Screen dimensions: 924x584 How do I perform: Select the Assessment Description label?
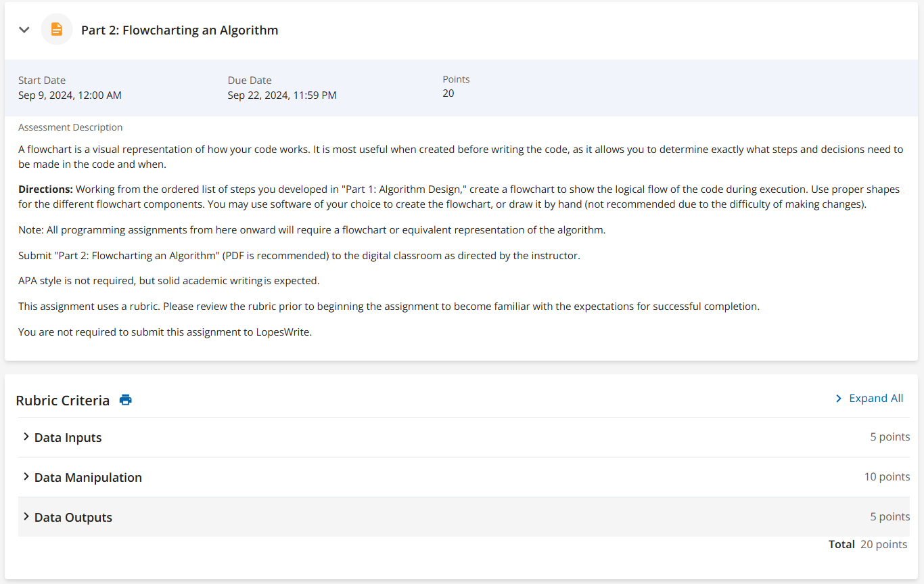coord(70,127)
